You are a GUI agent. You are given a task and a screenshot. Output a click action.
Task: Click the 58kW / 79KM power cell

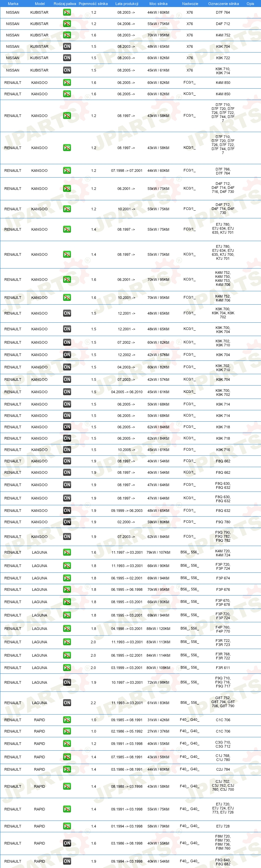(159, 826)
